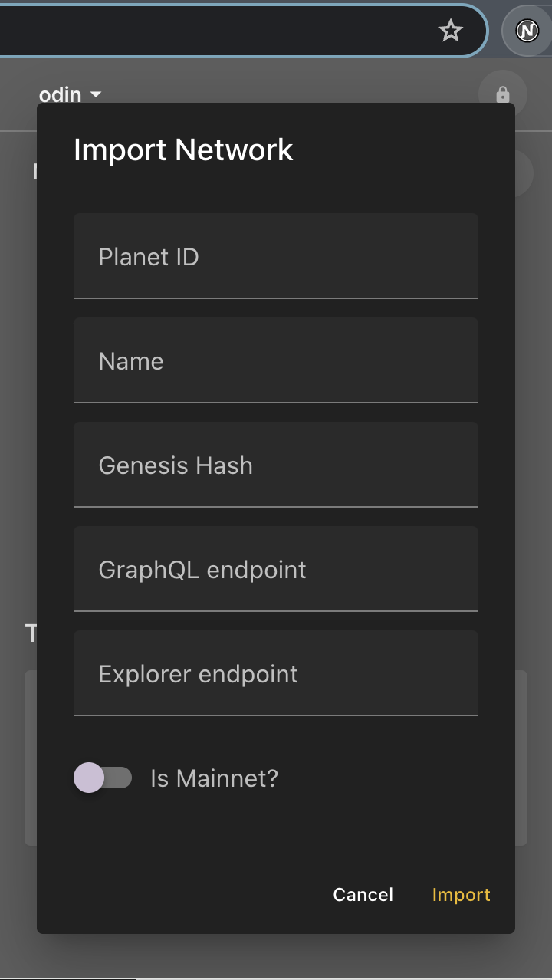Click the bookmark star icon
The image size is (552, 980).
pos(451,31)
